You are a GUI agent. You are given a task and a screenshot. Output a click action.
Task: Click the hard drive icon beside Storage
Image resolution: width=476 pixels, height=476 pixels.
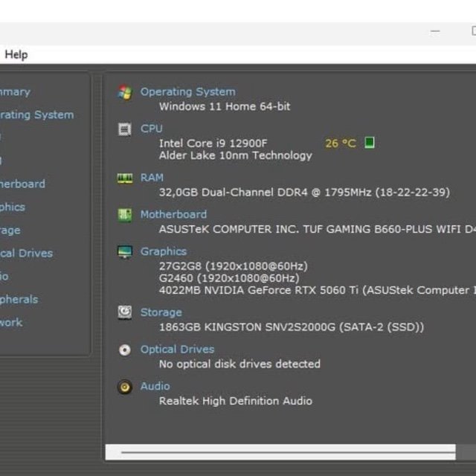point(125,312)
